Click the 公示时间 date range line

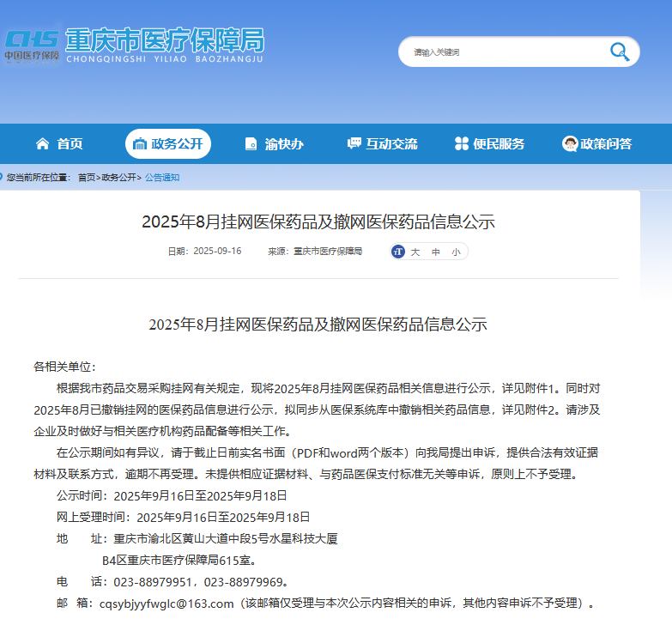pyautogui.click(x=172, y=496)
